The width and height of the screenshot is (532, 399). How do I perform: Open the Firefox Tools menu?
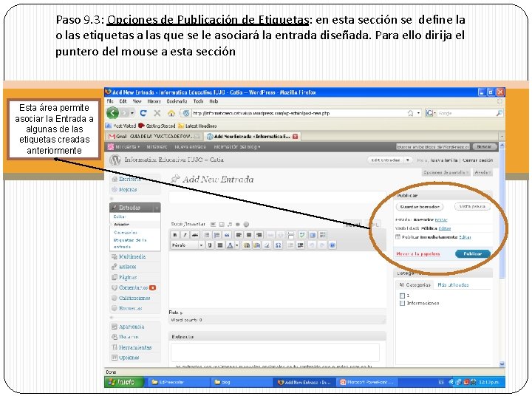pyautogui.click(x=199, y=101)
